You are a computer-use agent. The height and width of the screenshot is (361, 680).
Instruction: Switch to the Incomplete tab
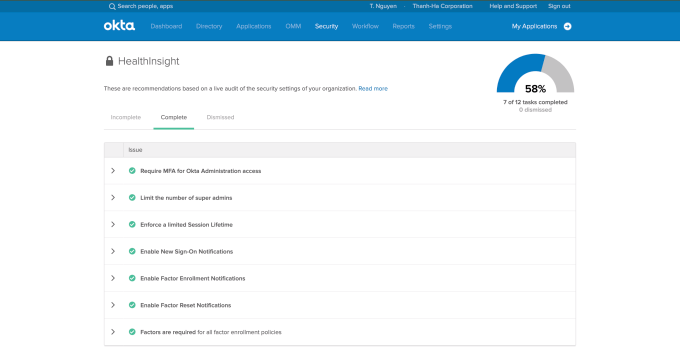click(126, 118)
